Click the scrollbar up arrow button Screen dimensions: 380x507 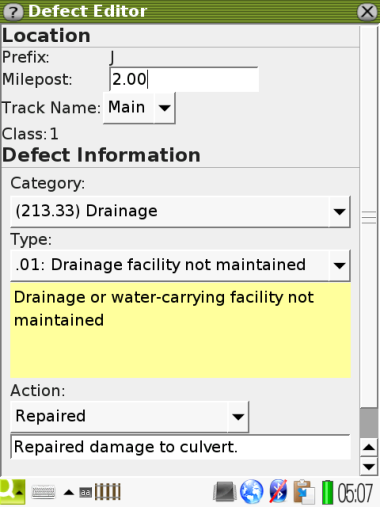(369, 448)
